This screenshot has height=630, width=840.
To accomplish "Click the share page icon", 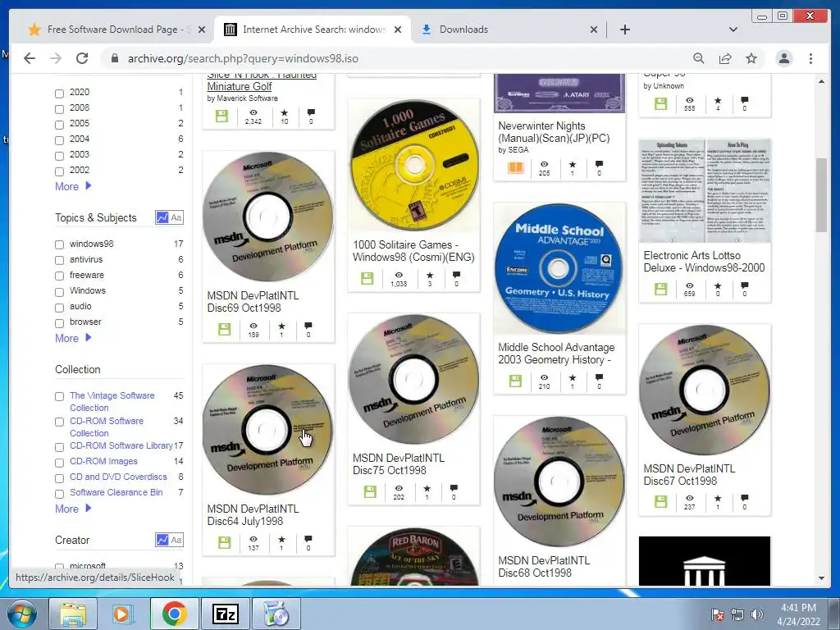I will pyautogui.click(x=725, y=58).
